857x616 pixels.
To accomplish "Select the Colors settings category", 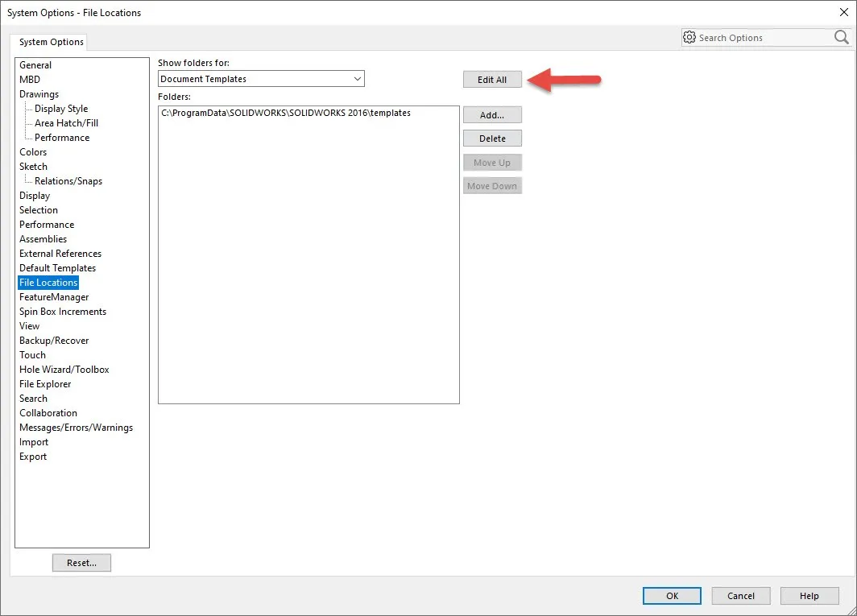I will pos(33,151).
